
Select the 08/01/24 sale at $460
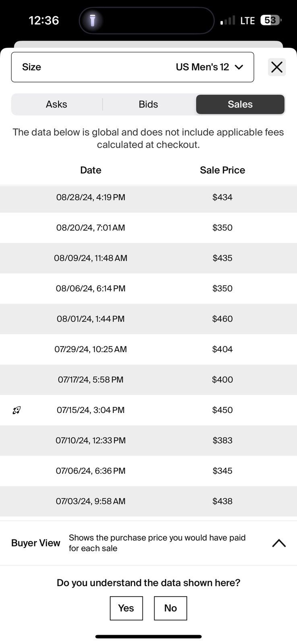pyautogui.click(x=148, y=319)
